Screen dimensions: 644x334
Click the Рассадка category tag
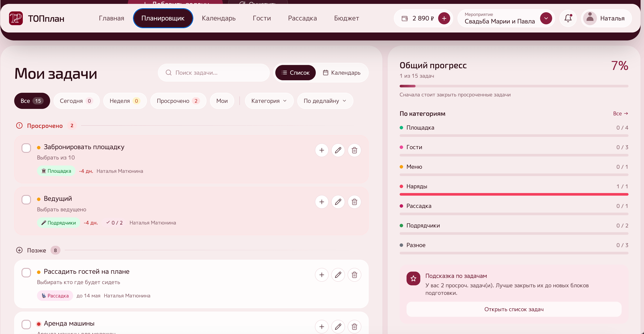tap(55, 296)
